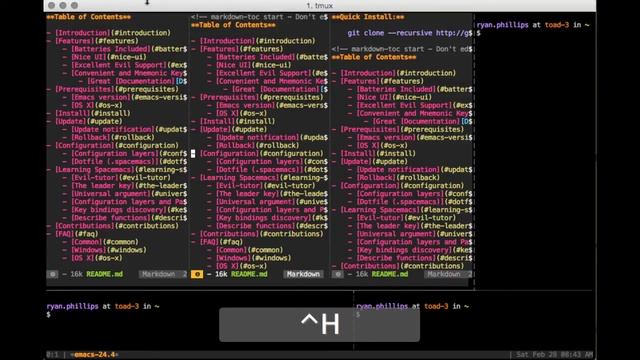Click the '1. tmux' window title

(320, 6)
